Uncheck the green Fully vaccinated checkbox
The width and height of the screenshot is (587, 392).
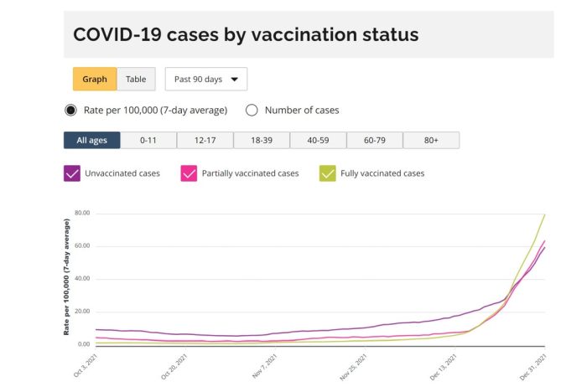[x=326, y=173]
